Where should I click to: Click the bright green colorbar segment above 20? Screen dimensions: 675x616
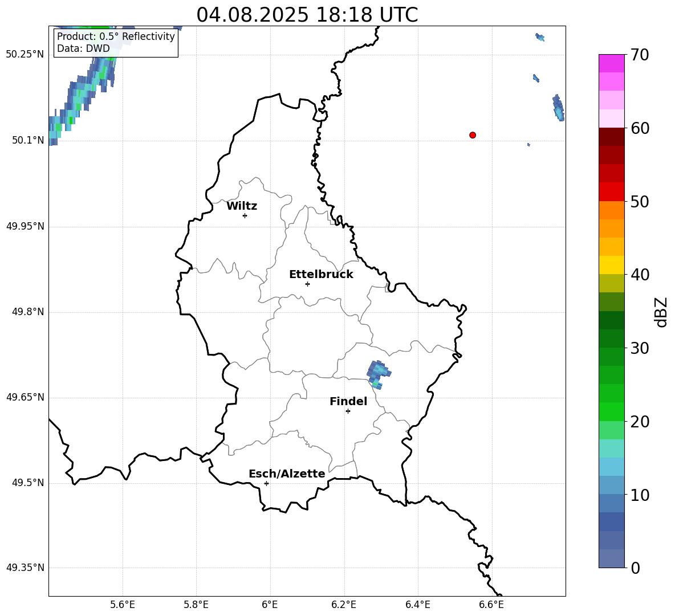tap(612, 411)
